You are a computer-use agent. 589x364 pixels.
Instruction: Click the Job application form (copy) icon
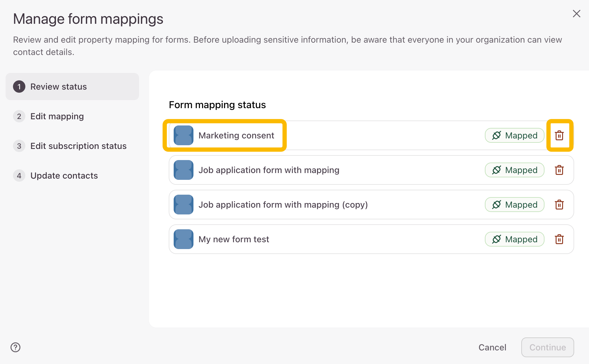pyautogui.click(x=184, y=205)
